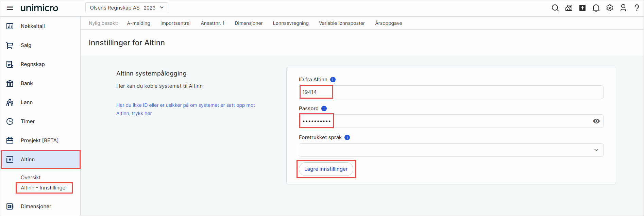
Task: Open A-melding from recently visited
Action: click(x=138, y=23)
